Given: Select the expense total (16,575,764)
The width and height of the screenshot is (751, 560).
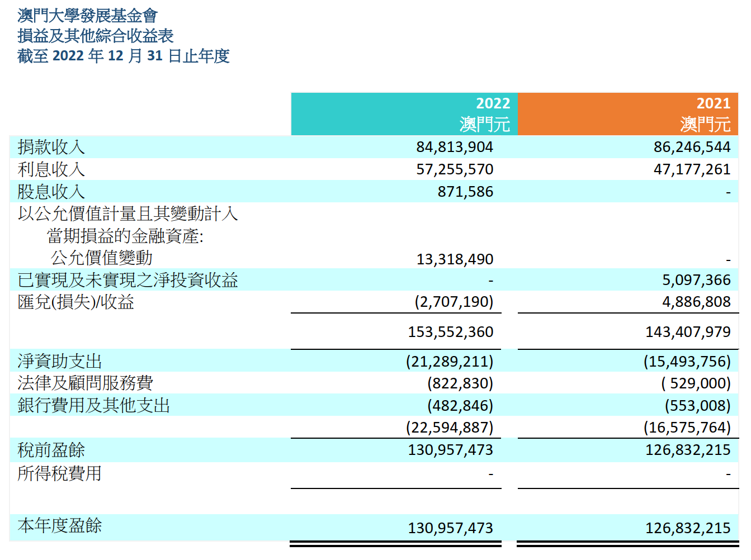Looking at the screenshot, I should [687, 428].
